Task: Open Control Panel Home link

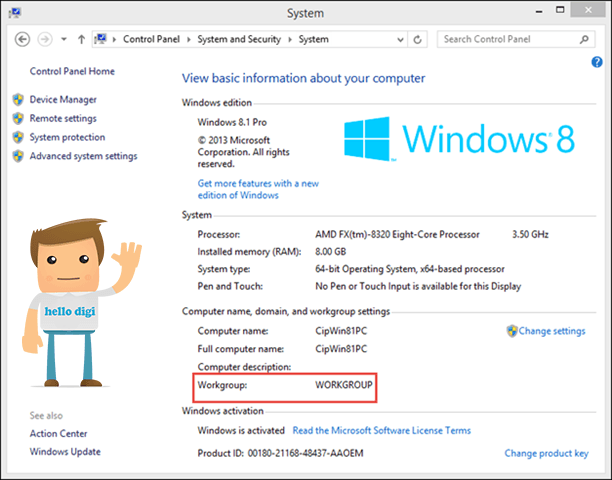Action: tap(72, 71)
